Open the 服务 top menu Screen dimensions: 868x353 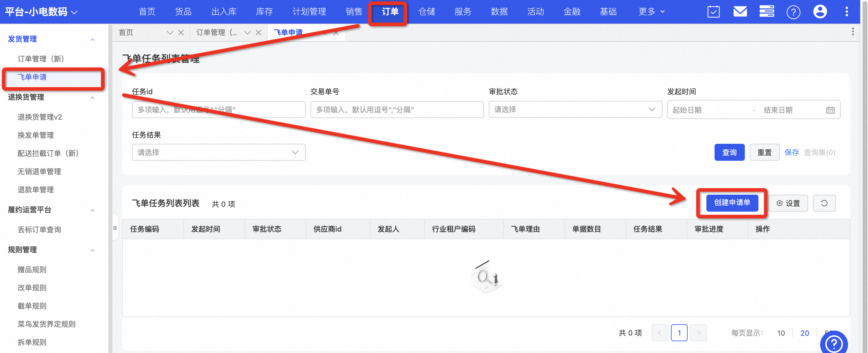[x=463, y=12]
